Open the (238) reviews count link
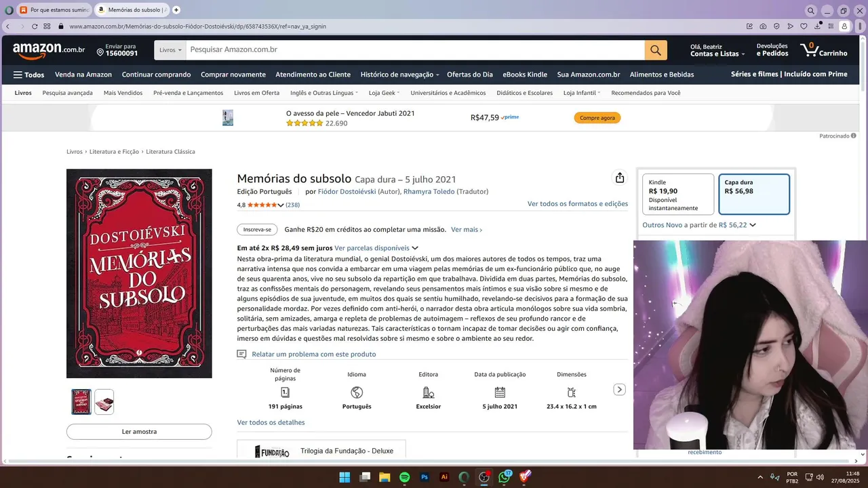 [x=292, y=205]
